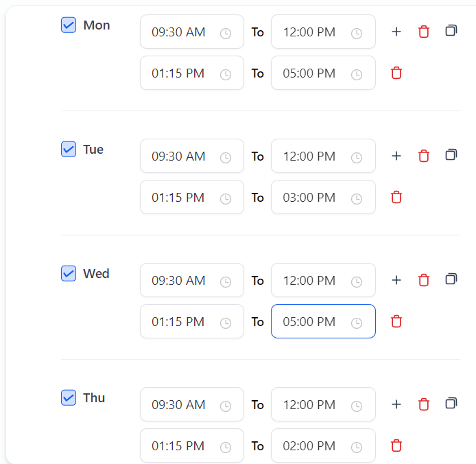The image size is (476, 464).
Task: Click the plus icon in the Thursday row
Action: [396, 404]
